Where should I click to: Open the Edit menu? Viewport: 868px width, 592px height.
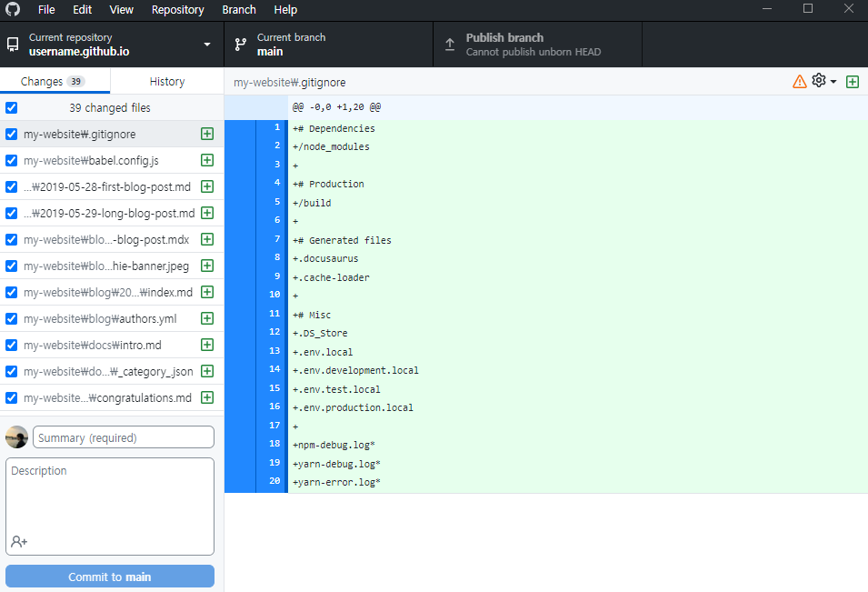click(x=82, y=9)
